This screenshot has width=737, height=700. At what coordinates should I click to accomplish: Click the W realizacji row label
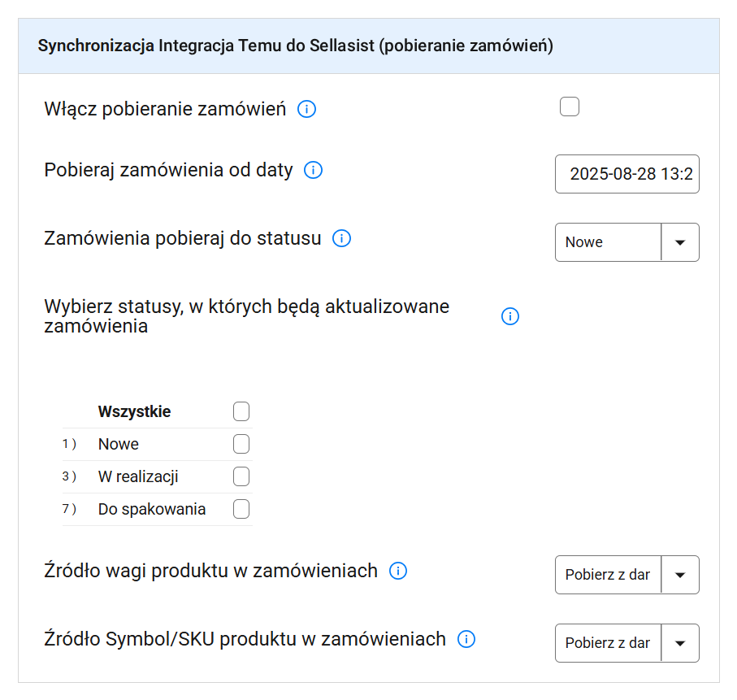[138, 476]
